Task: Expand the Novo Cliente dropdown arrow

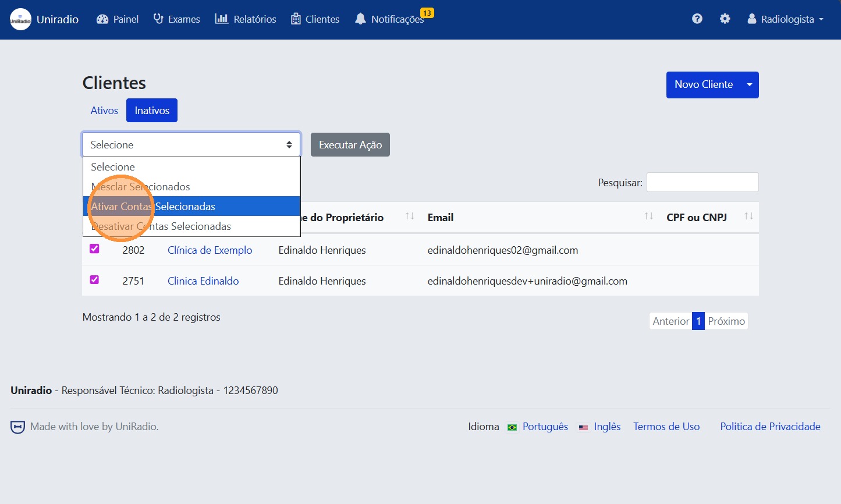Action: (x=750, y=85)
